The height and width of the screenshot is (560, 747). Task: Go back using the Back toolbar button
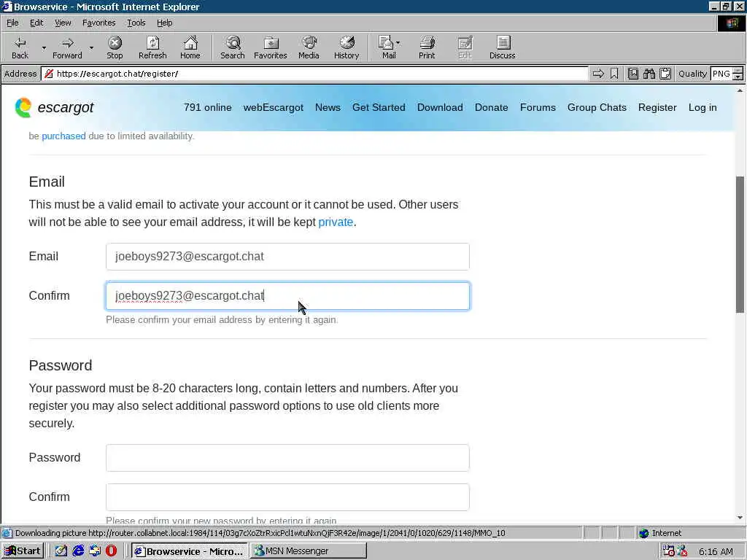(20, 47)
